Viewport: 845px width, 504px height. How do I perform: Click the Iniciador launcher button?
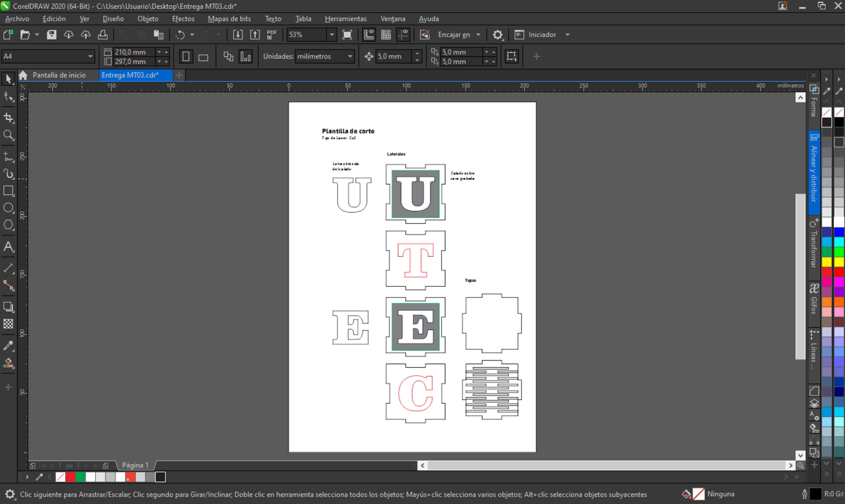coord(542,35)
